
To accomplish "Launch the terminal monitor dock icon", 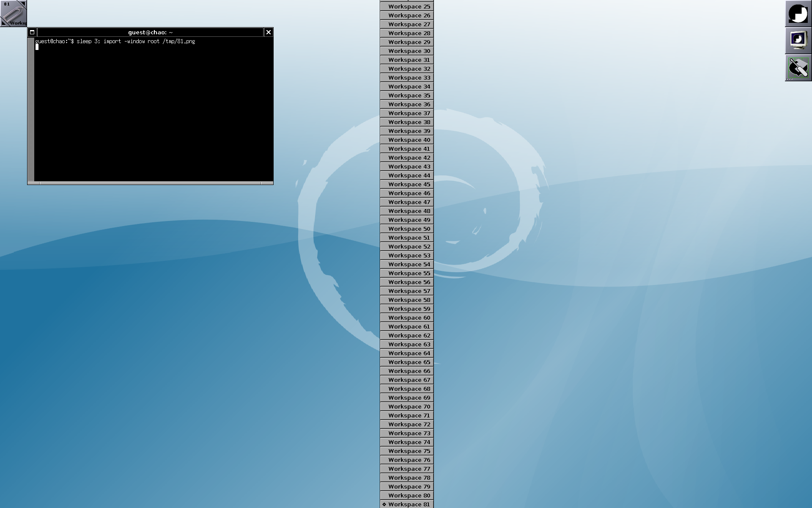I will click(798, 41).
